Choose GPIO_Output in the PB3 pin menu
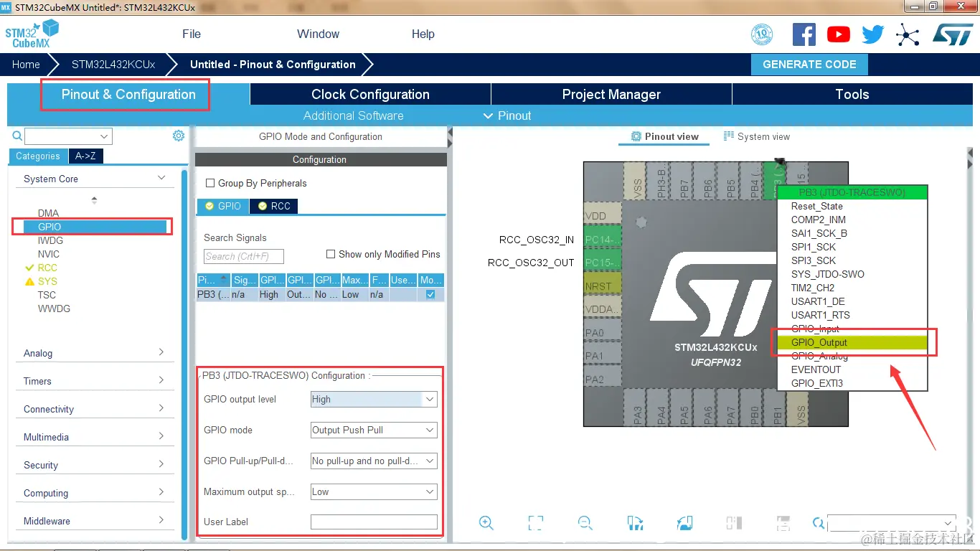Screen dimensions: 980x551 pos(852,342)
